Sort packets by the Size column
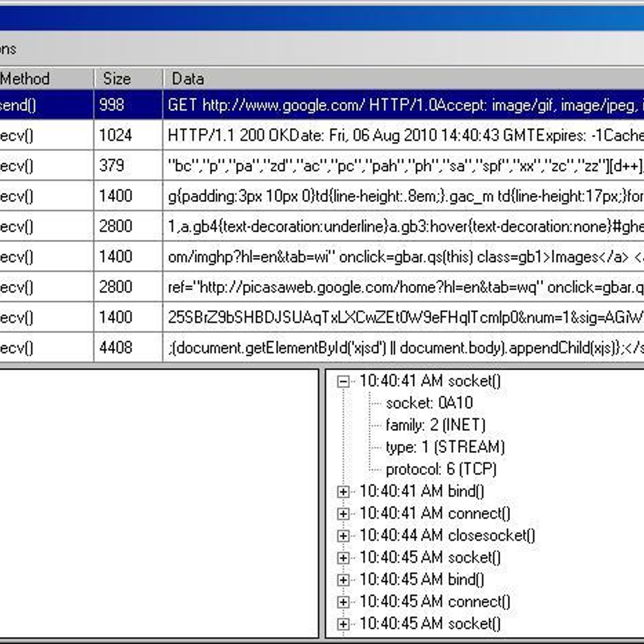The height and width of the screenshot is (644, 644). point(117,78)
